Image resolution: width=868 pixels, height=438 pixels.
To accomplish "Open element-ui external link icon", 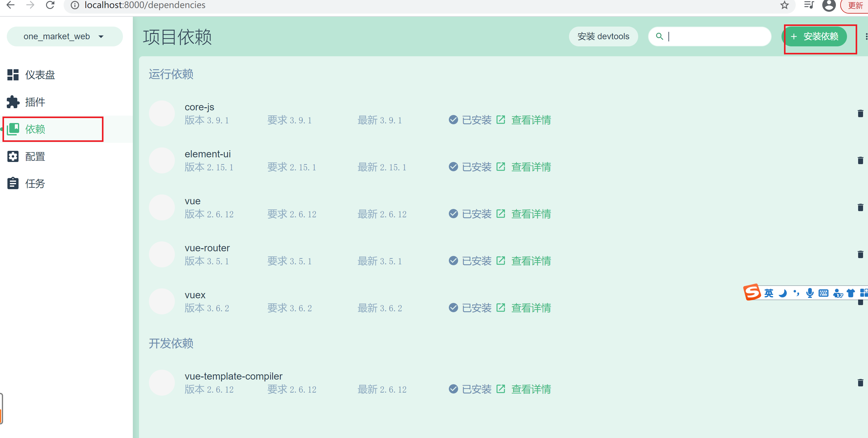I will [x=501, y=166].
